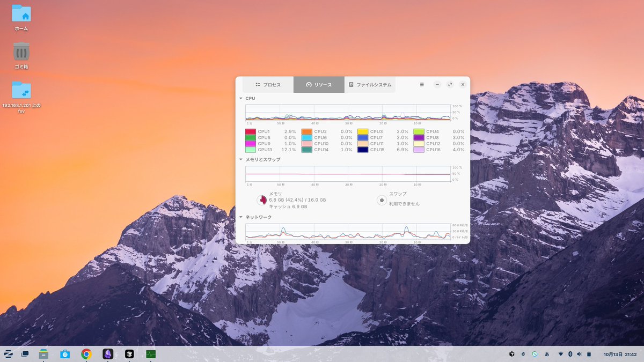Collapse the ネットワーク section
Image resolution: width=644 pixels, height=362 pixels.
pyautogui.click(x=241, y=217)
